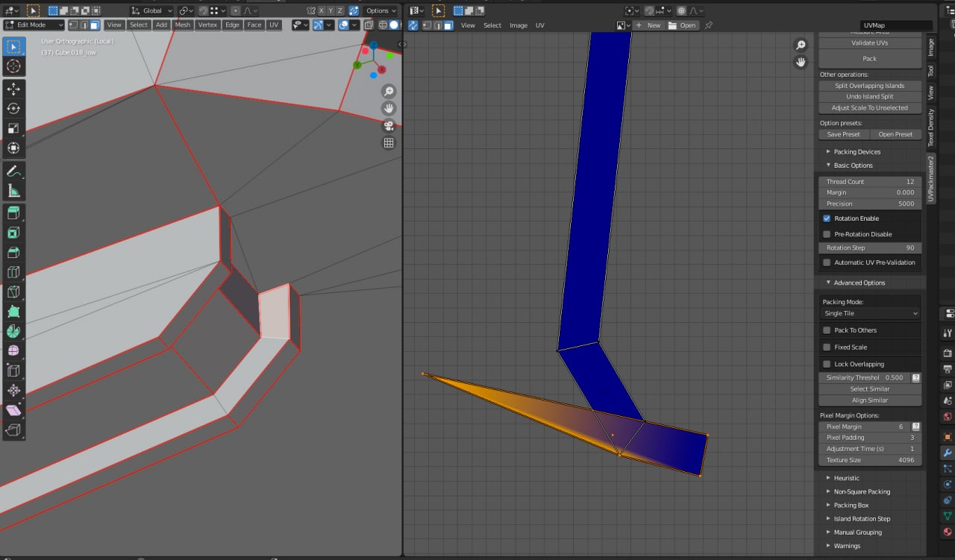The width and height of the screenshot is (955, 560).
Task: Select the Rip Region tool
Action: (x=13, y=430)
